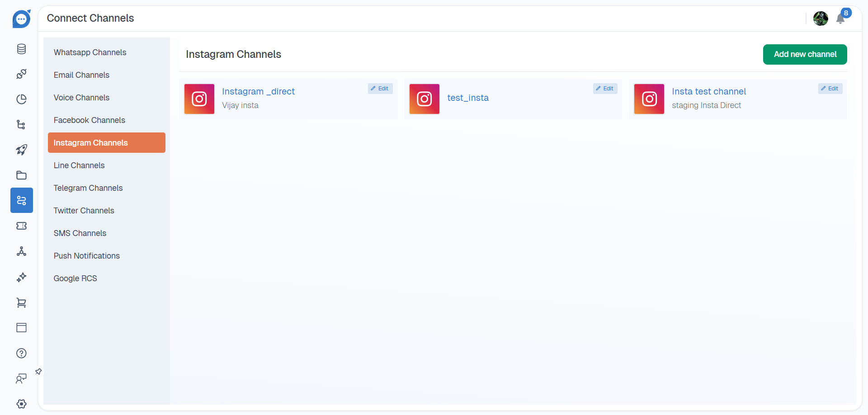Click the Instagram logo of Instagram _direct
This screenshot has width=868, height=415.
pos(199,99)
